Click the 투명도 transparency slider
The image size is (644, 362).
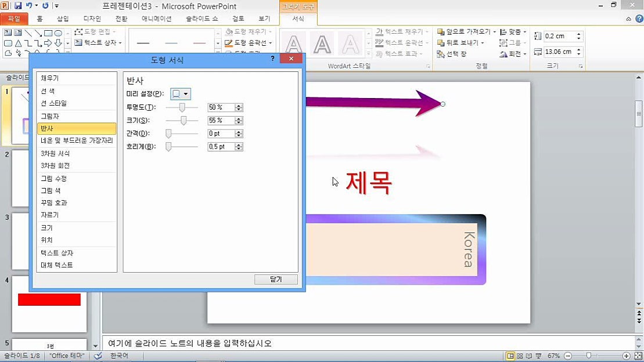click(x=181, y=107)
